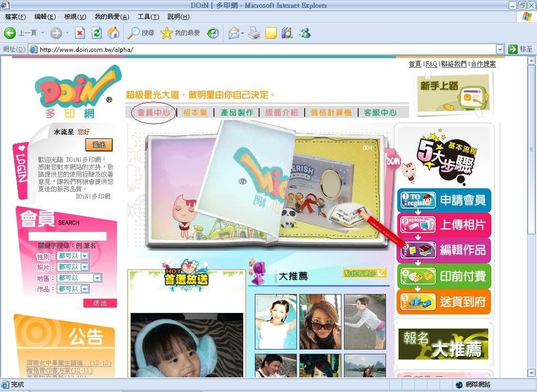Click the 上傳相片 step button
This screenshot has width=537, height=392.
[x=444, y=225]
